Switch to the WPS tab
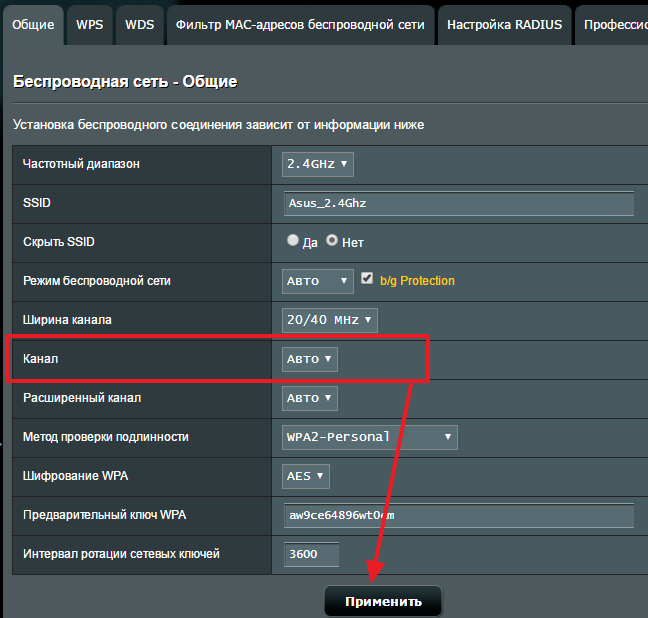Image resolution: width=648 pixels, height=618 pixels. (x=89, y=24)
